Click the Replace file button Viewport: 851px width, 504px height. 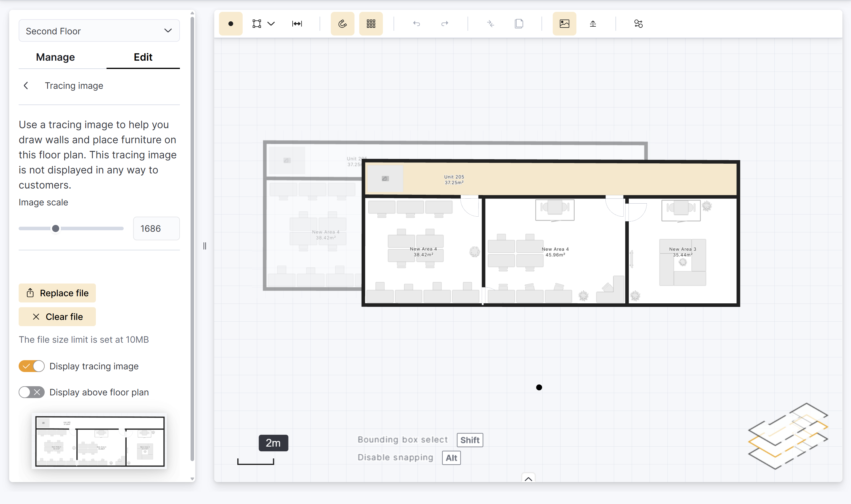point(57,293)
